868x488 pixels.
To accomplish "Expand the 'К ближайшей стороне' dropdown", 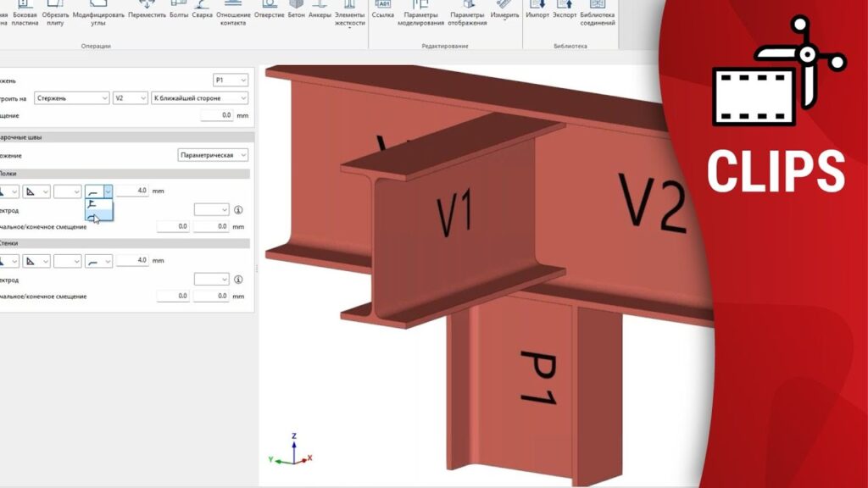I will click(x=199, y=98).
